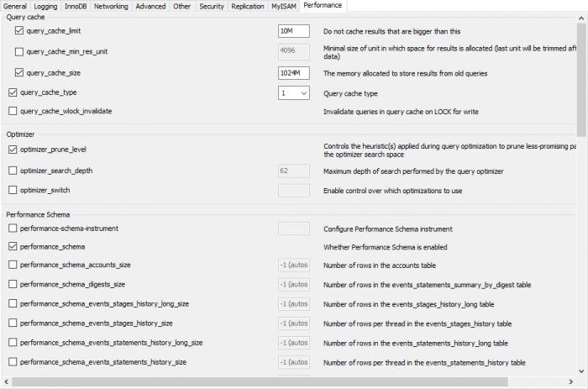Viewport: 588px width, 389px height.
Task: Click the horizontal scrollbar at bottom
Action: (x=252, y=383)
